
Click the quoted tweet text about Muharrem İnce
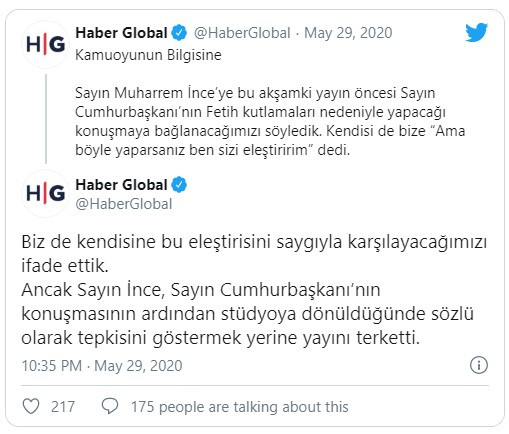click(x=270, y=121)
